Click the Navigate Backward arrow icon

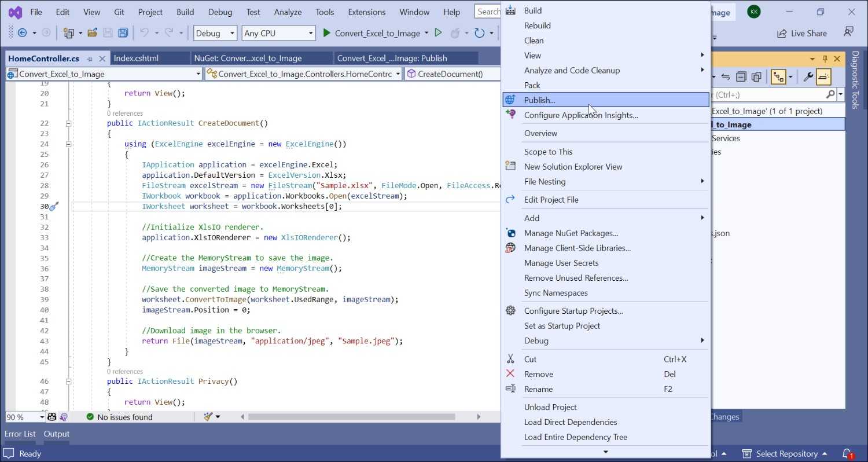(23, 33)
